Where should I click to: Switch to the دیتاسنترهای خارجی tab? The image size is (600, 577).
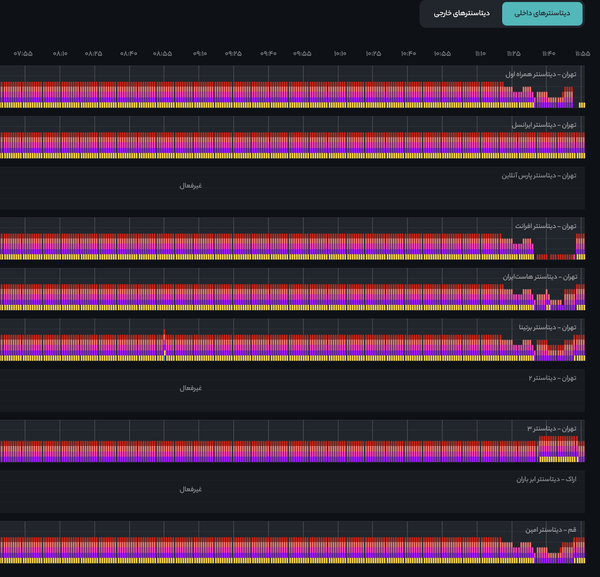461,13
